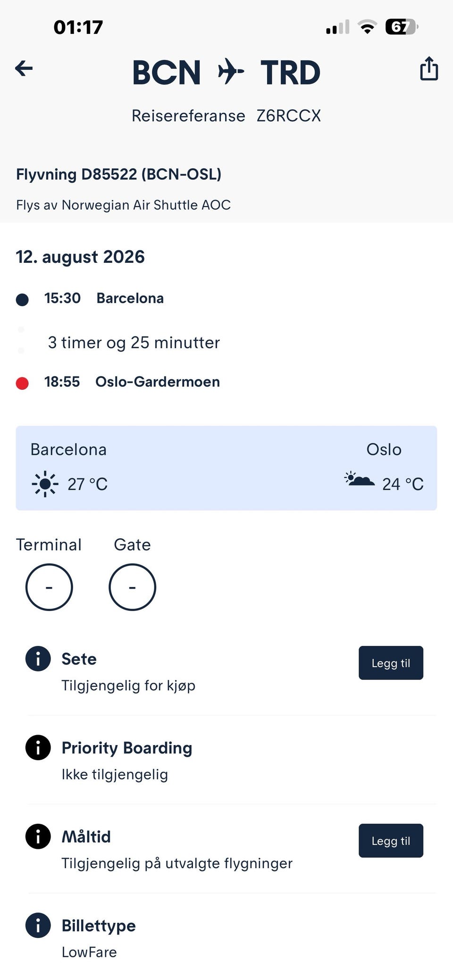Tap the LowFare ticket type text

click(89, 952)
